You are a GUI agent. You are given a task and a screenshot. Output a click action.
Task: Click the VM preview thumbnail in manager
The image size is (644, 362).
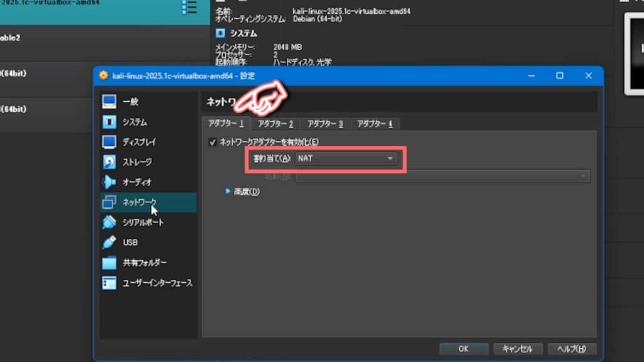(x=635, y=53)
